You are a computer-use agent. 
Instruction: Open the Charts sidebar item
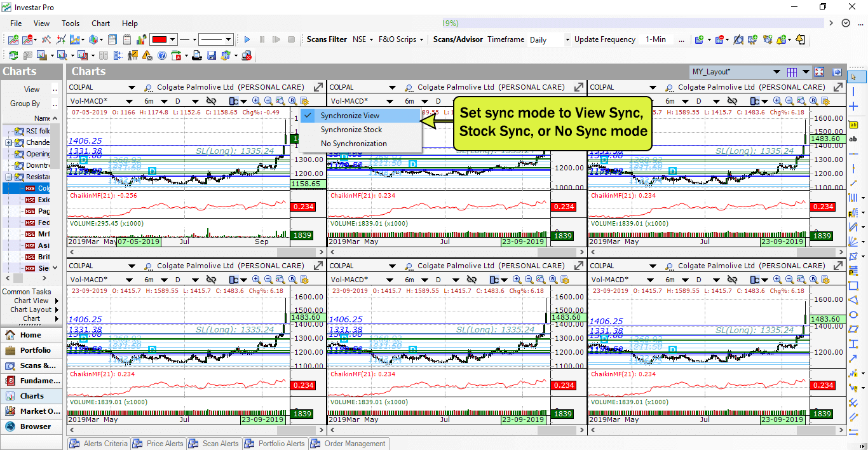[x=32, y=395]
